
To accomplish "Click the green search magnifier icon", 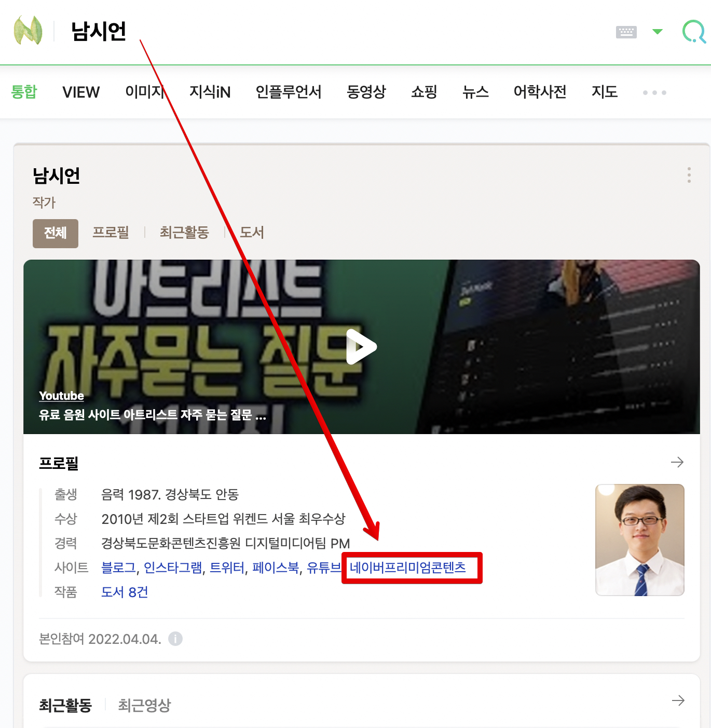I will point(694,32).
